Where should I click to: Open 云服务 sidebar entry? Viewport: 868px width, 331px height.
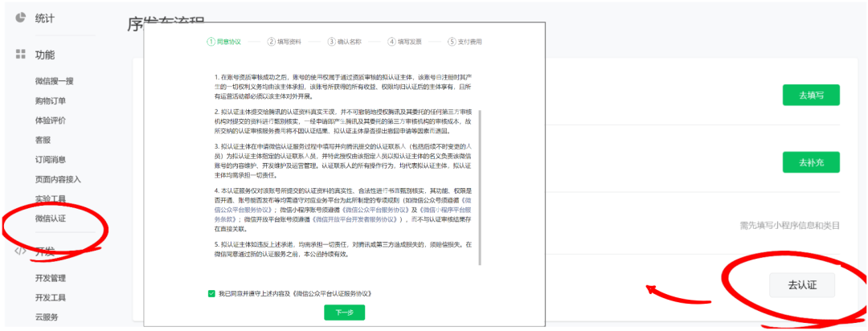pyautogui.click(x=47, y=317)
